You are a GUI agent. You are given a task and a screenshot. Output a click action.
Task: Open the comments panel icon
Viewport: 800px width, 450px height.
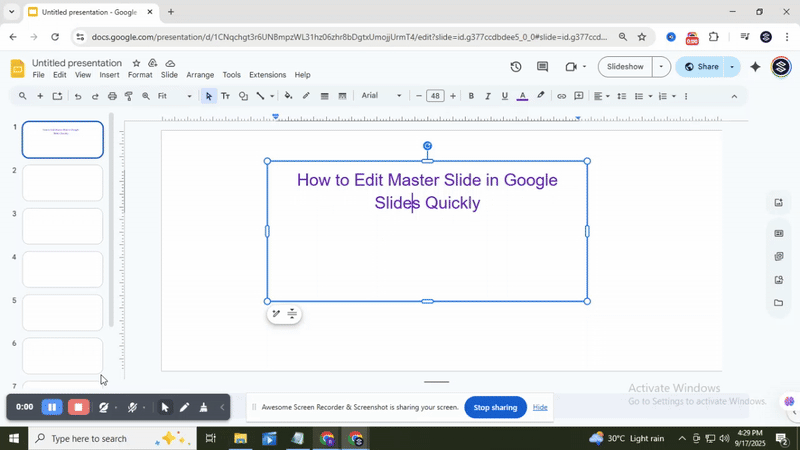pos(542,67)
